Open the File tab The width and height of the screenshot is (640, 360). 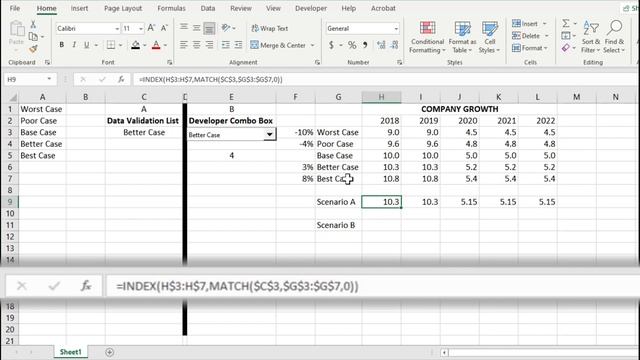coord(15,8)
